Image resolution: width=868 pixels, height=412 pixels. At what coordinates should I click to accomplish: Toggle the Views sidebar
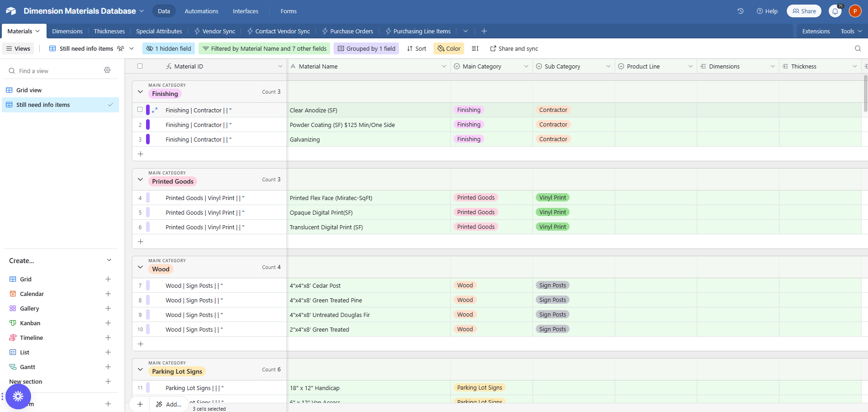pyautogui.click(x=18, y=48)
